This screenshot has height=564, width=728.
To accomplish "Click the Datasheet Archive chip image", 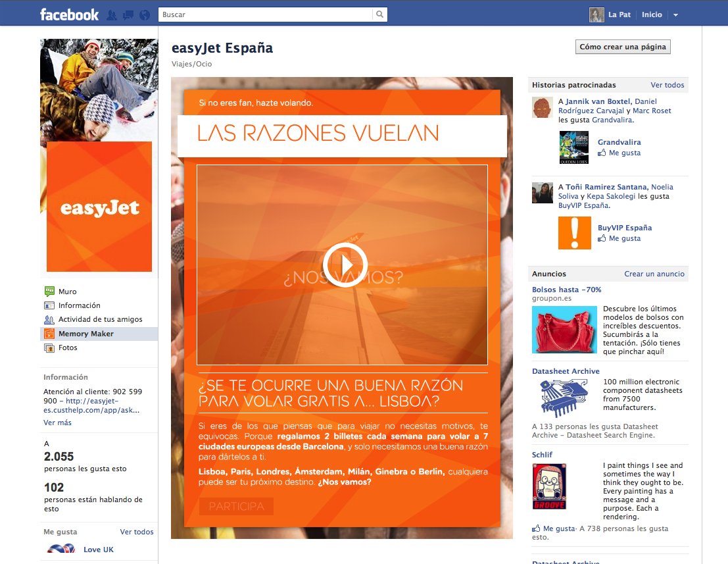I will coord(564,397).
